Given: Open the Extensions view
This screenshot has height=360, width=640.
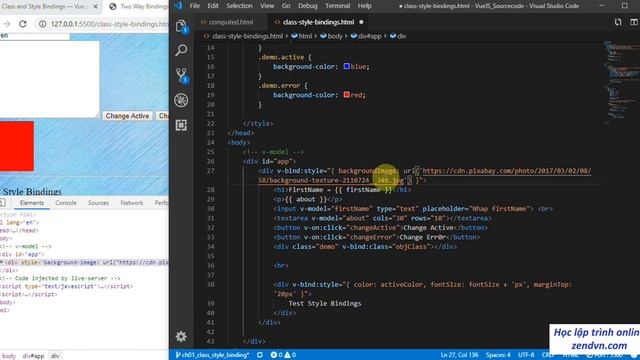Looking at the screenshot, I should click(182, 125).
